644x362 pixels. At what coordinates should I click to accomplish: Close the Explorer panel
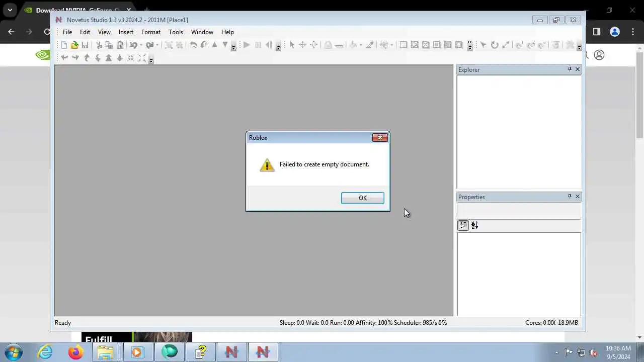pyautogui.click(x=578, y=69)
